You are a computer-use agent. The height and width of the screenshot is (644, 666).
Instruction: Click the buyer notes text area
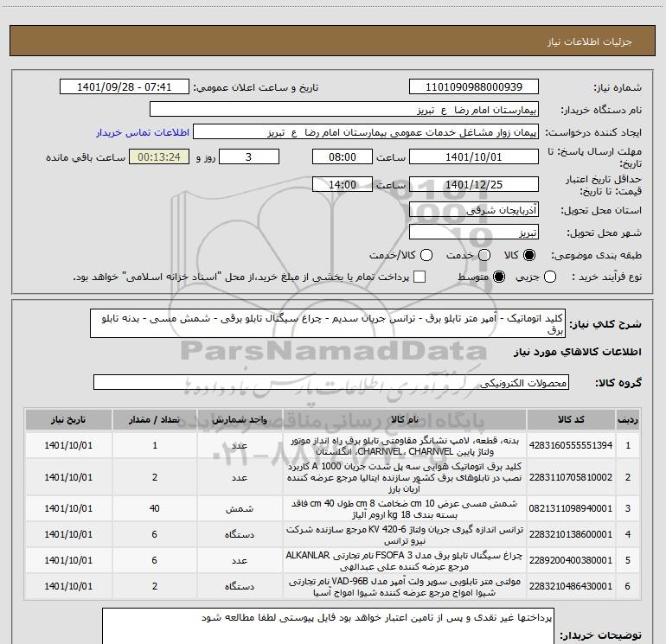pos(328,626)
